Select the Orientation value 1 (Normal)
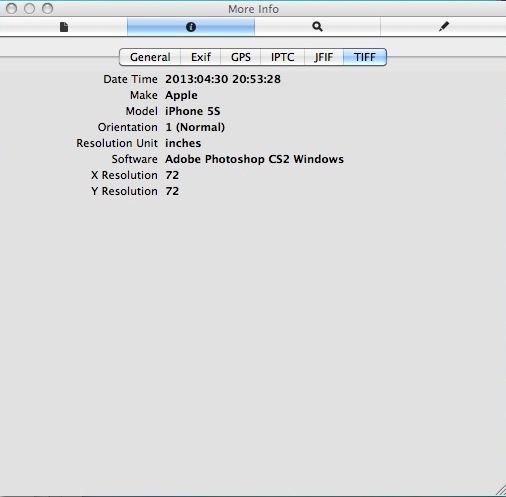This screenshot has height=497, width=506. coord(195,127)
